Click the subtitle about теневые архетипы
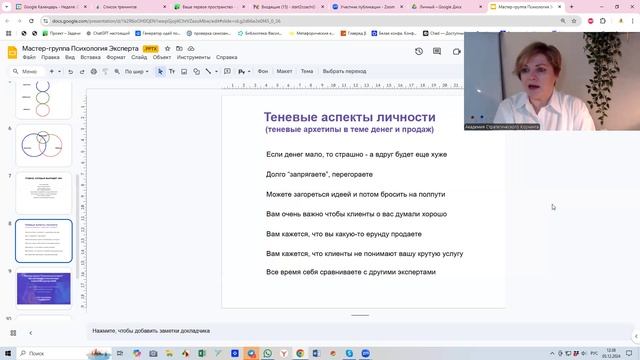 [349, 129]
